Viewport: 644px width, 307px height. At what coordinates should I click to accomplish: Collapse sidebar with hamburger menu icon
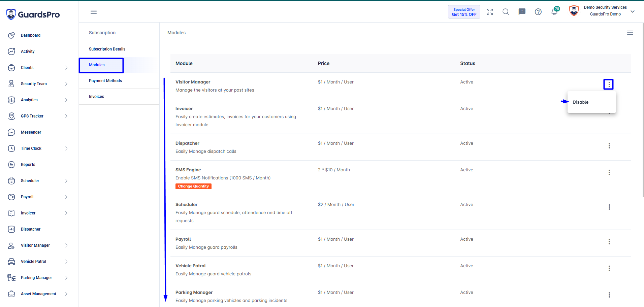[94, 12]
